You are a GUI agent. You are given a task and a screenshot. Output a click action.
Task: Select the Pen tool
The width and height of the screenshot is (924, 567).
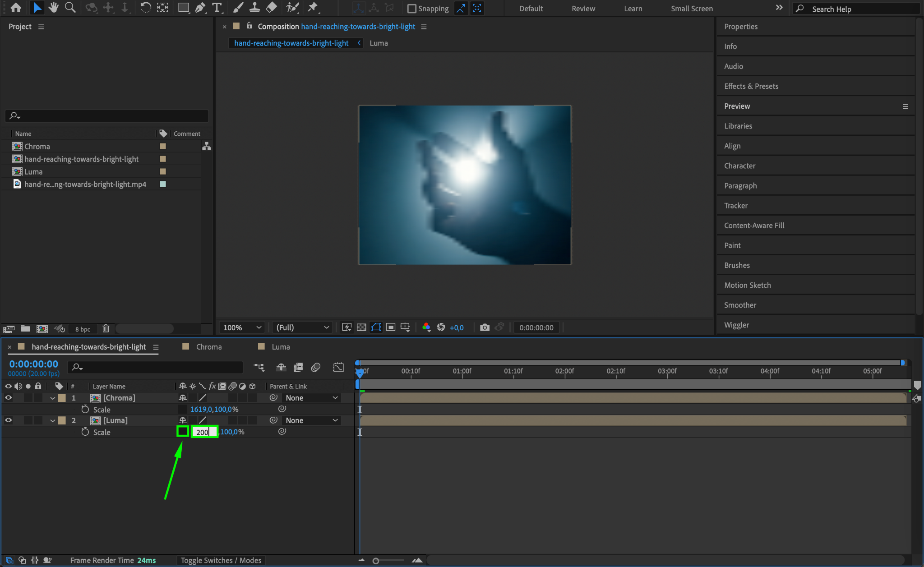[200, 8]
